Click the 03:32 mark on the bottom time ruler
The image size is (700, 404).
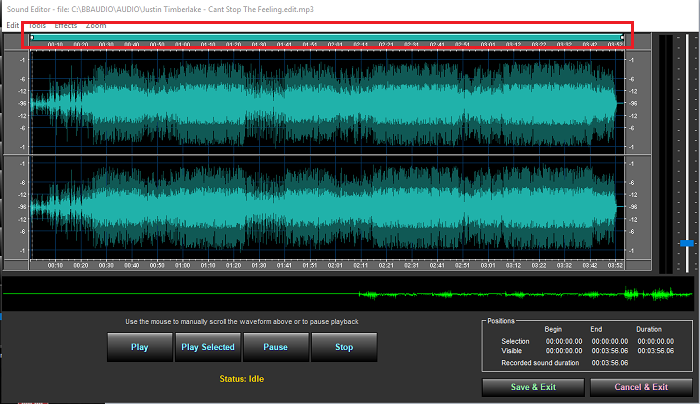(x=564, y=265)
